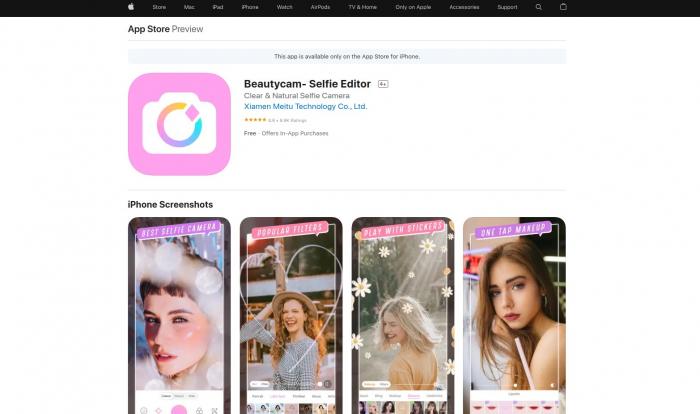Open TV & Home navigation item

362,7
